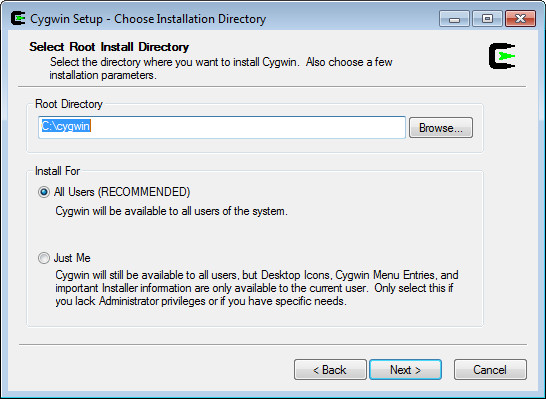The width and height of the screenshot is (546, 399).
Task: Click text 'Only select this if you lack Administrator privileges'
Action: [254, 295]
